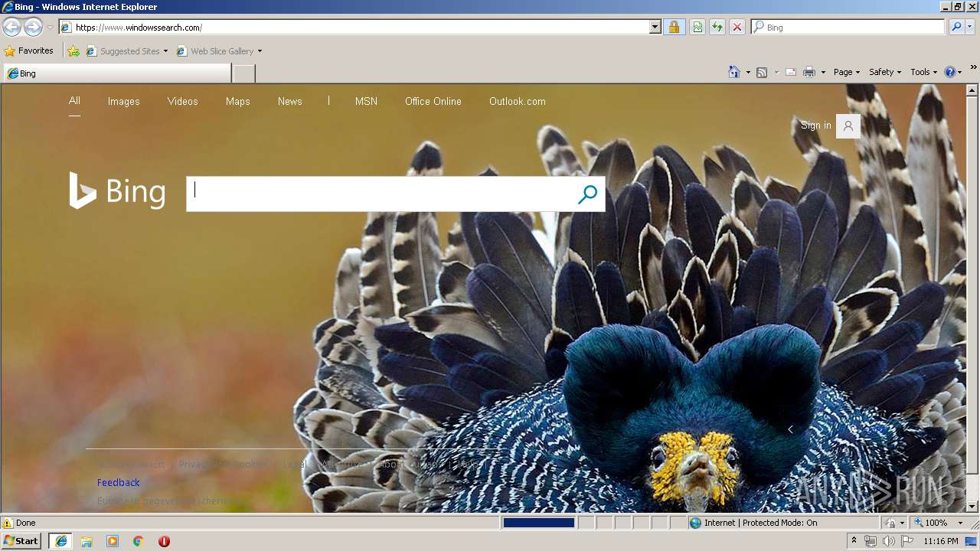Select the All search category
The image size is (980, 551).
(74, 100)
